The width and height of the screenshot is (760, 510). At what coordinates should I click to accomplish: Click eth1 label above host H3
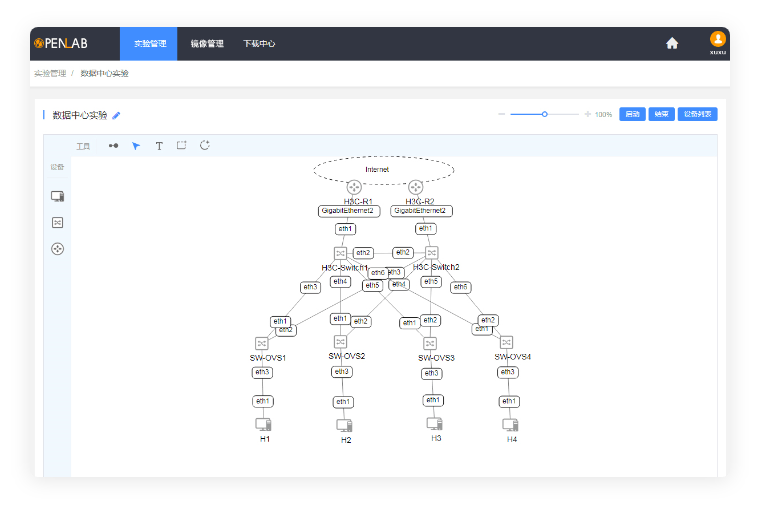click(433, 400)
